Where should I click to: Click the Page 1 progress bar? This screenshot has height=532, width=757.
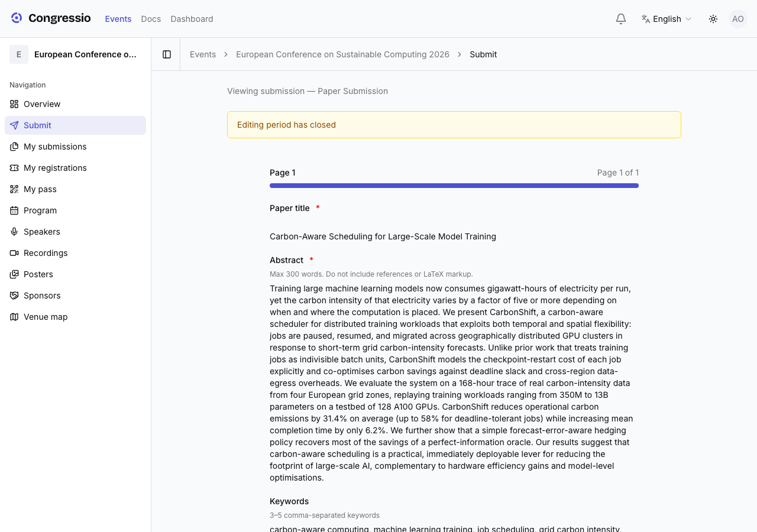(x=454, y=186)
